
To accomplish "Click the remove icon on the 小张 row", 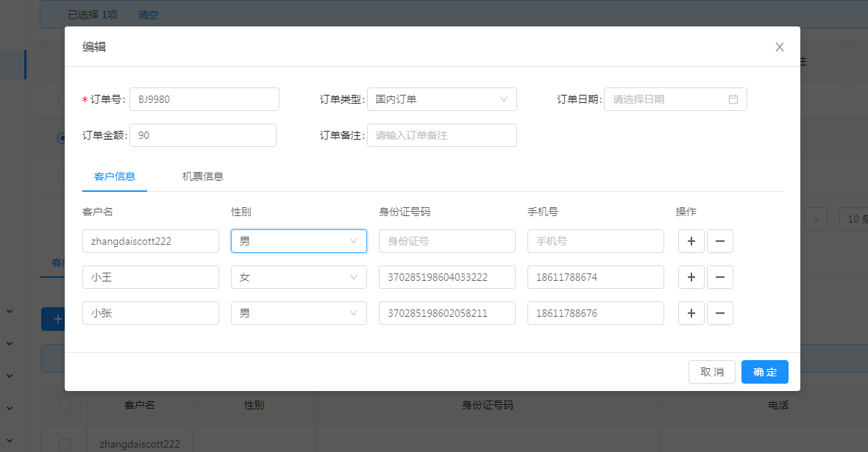I will click(x=719, y=313).
